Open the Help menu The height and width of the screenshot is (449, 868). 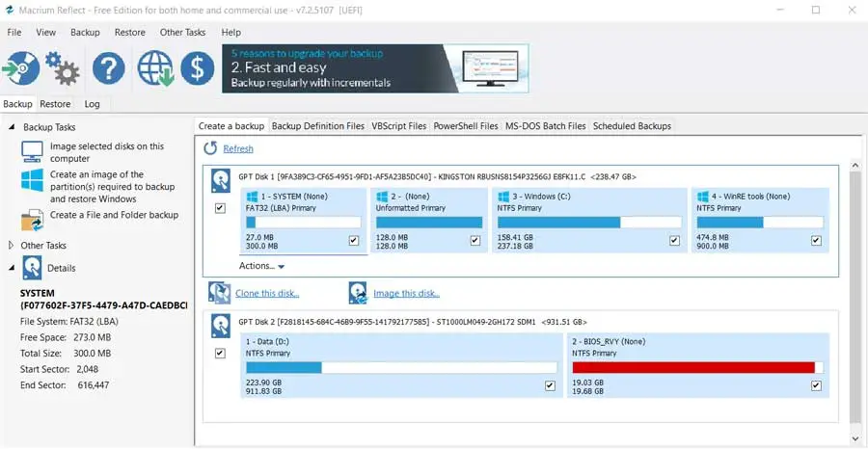[231, 32]
